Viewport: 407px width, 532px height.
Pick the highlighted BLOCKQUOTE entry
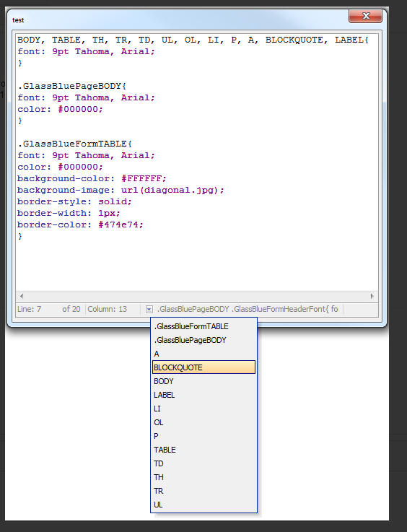pos(203,367)
